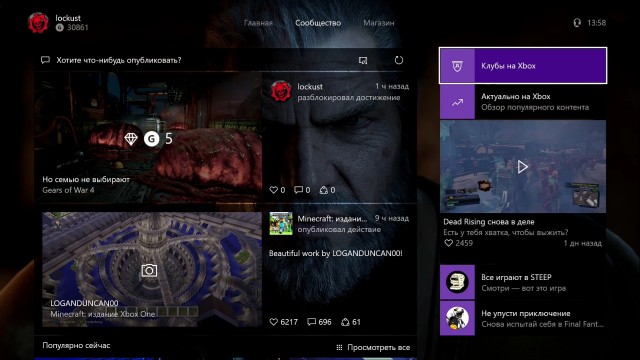
Task: Click the headset icon next to the clock
Action: [577, 23]
